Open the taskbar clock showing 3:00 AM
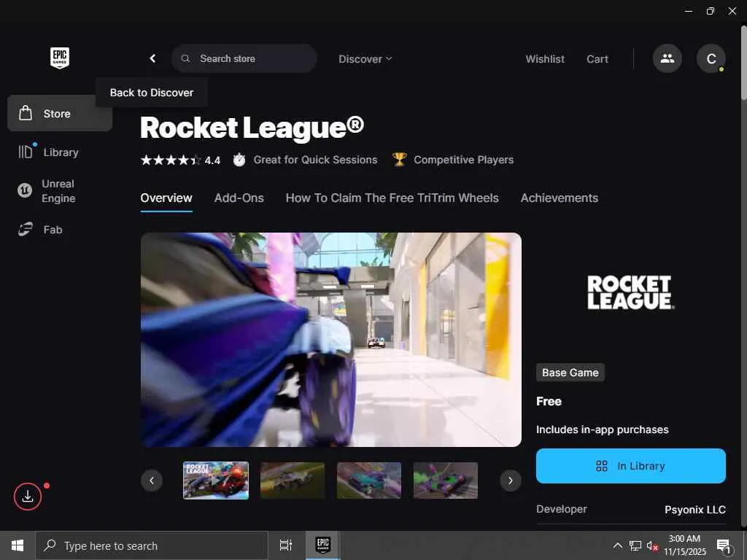Viewport: 747px width, 560px height. [x=684, y=545]
